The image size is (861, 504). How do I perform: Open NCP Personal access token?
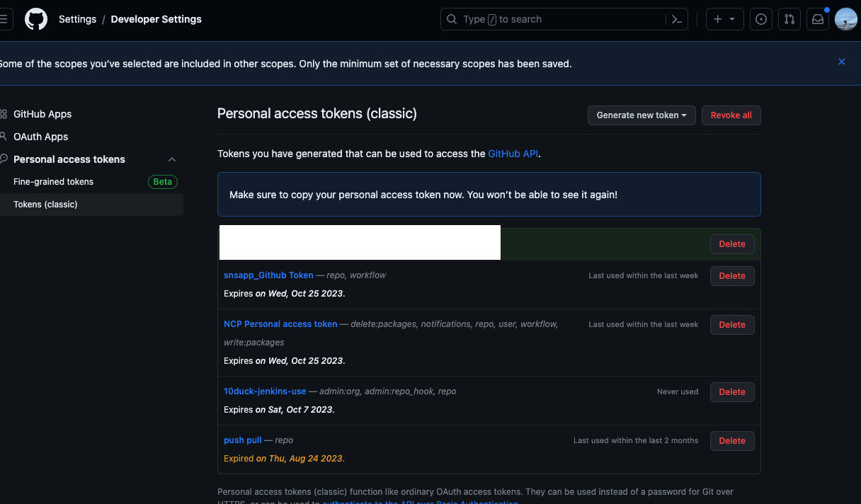click(280, 324)
